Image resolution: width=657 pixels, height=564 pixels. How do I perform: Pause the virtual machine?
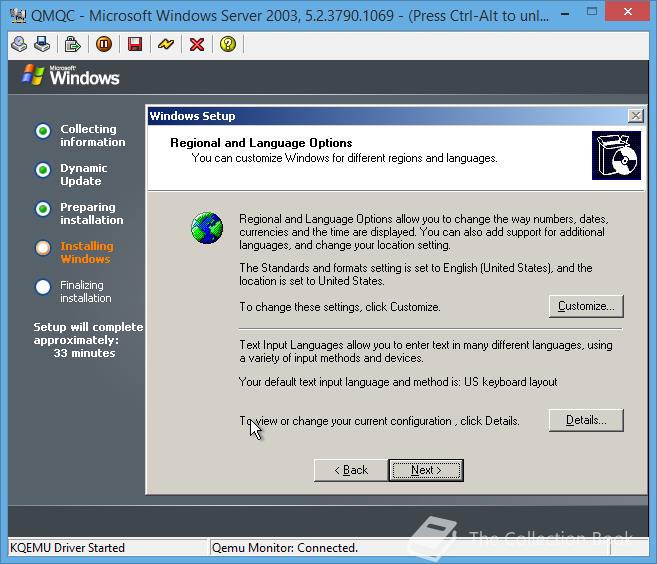point(104,44)
